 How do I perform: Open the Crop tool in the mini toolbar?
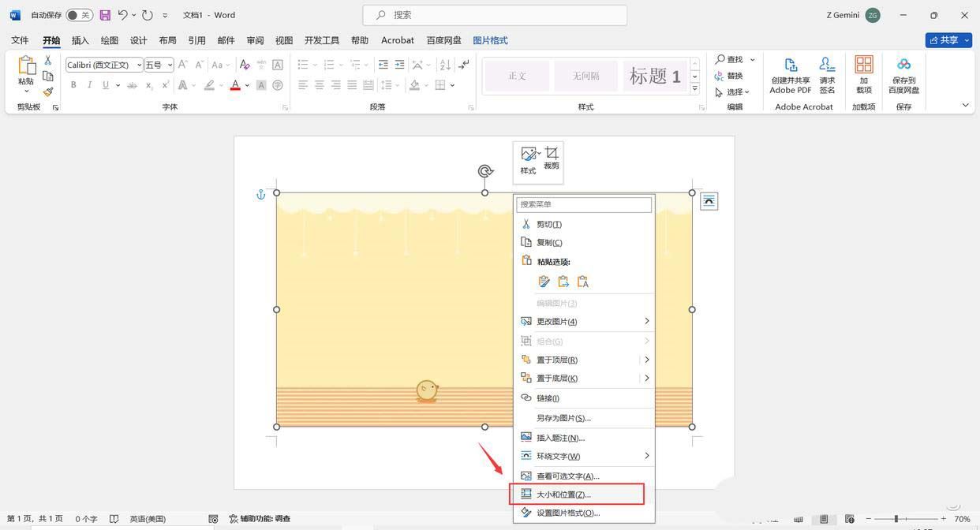551,158
